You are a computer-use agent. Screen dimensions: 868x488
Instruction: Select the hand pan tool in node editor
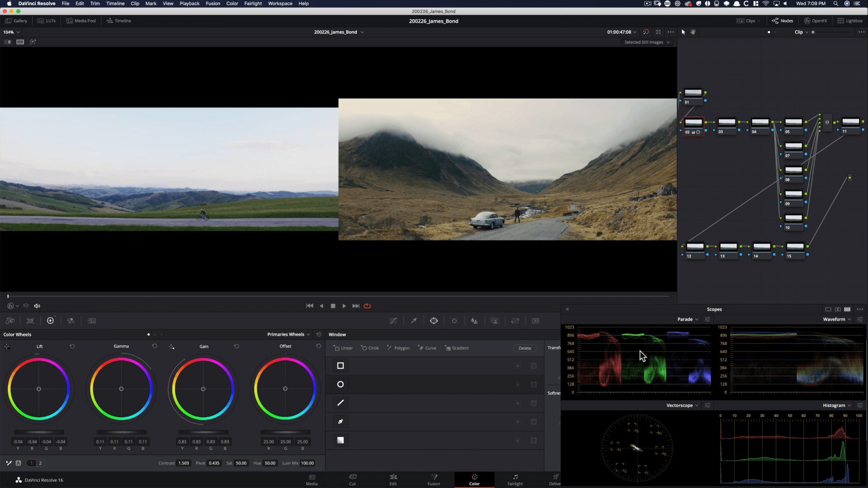click(x=693, y=32)
